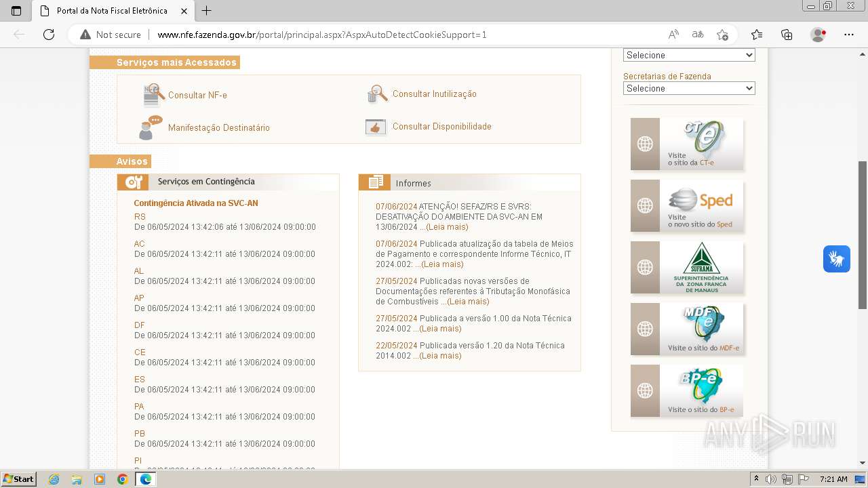Open the Sped site banner

pyautogui.click(x=687, y=205)
